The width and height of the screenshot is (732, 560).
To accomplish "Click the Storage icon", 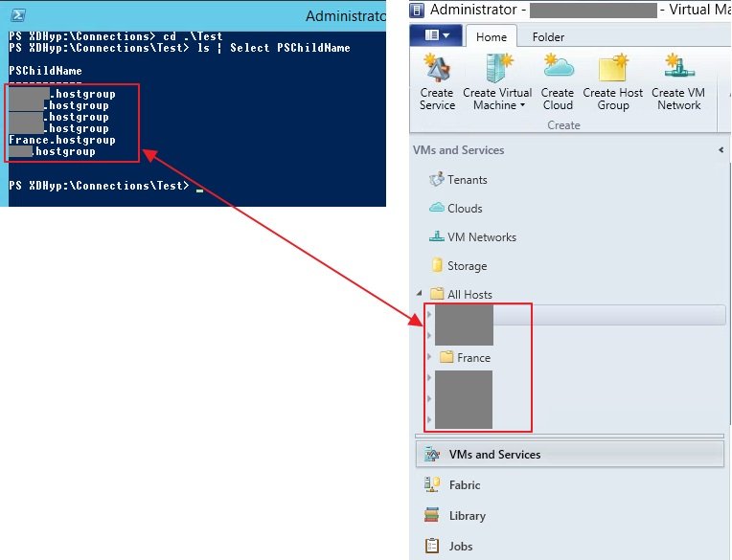I will 437,265.
